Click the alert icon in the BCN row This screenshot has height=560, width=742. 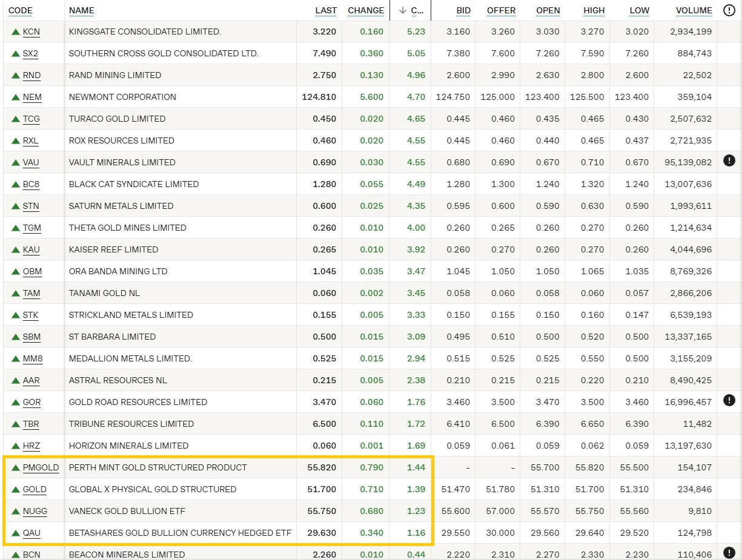729,553
